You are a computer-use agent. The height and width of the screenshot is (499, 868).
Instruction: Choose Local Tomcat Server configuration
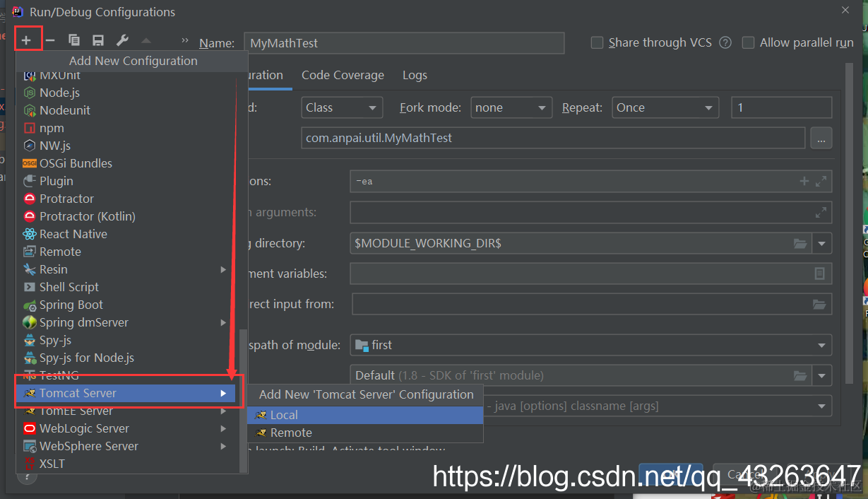365,415
